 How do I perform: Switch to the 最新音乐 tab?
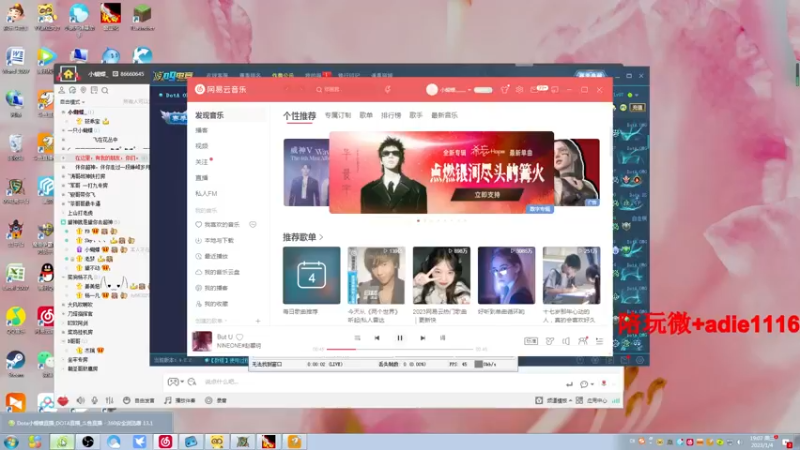click(x=444, y=115)
